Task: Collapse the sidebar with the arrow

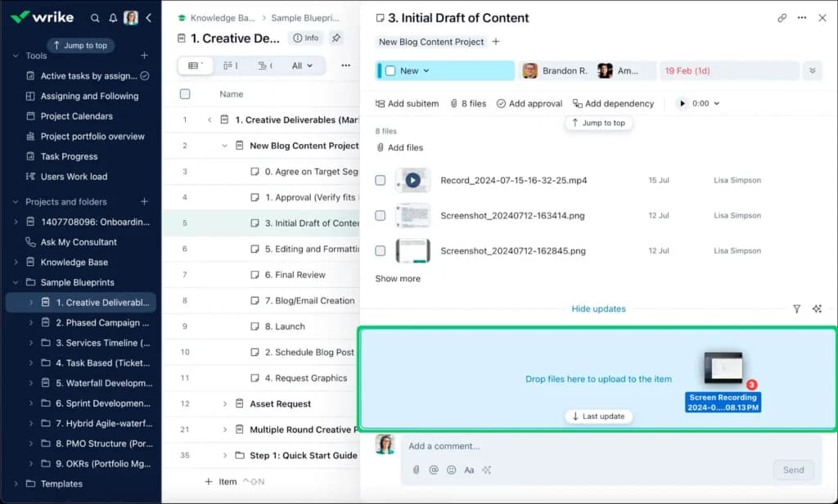Action: (x=149, y=18)
